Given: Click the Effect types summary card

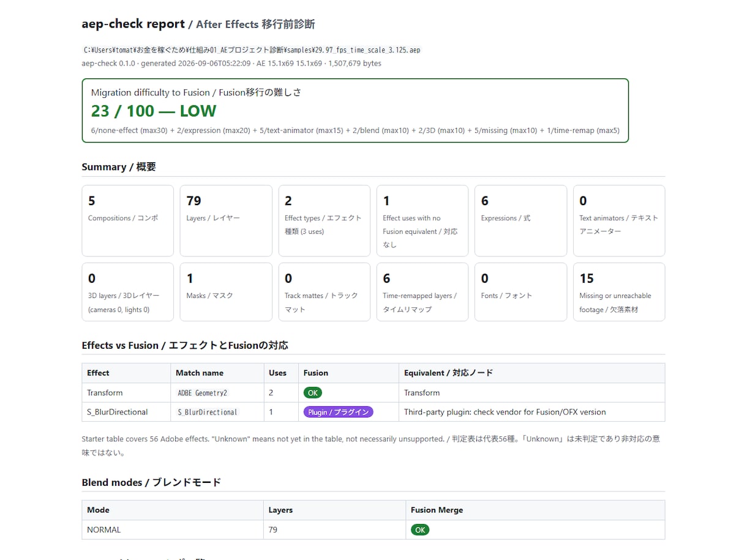Looking at the screenshot, I should tap(324, 221).
